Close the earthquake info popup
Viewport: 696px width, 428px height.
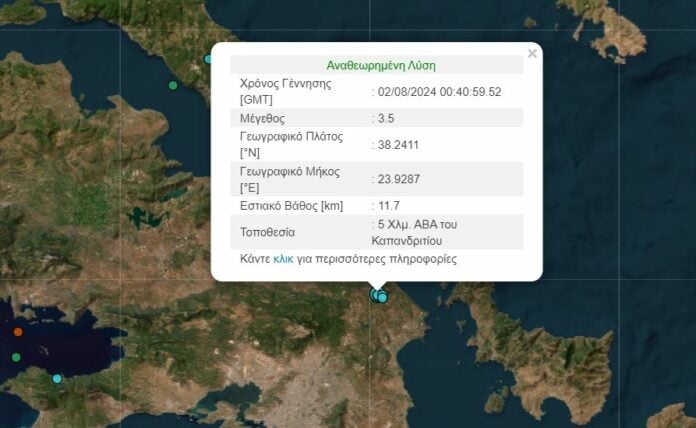[x=532, y=54]
